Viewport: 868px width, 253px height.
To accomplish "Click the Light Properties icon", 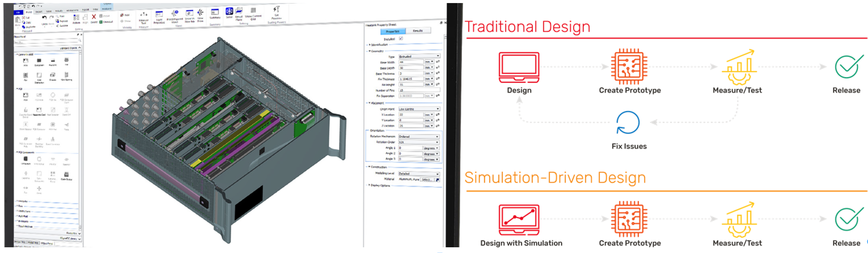I will coord(159,15).
